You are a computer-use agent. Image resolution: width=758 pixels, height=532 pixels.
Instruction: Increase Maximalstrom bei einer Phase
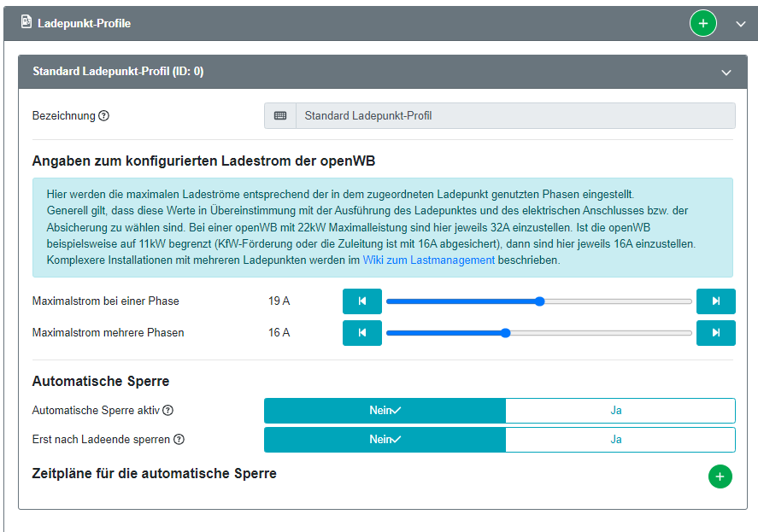click(x=716, y=301)
